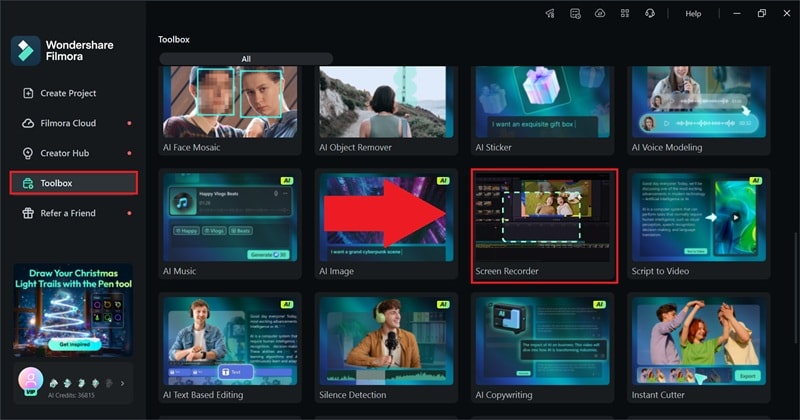Open the message feedback icon in the title bar
Image resolution: width=800 pixels, height=420 pixels.
click(575, 14)
